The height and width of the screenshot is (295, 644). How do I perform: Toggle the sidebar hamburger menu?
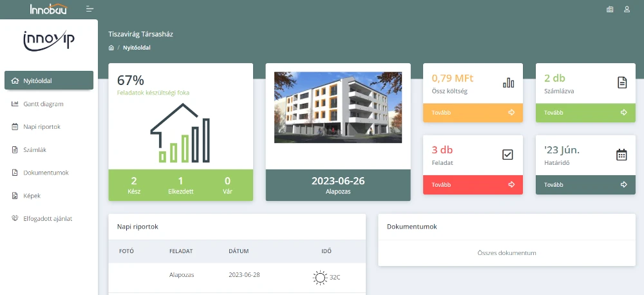coord(90,9)
